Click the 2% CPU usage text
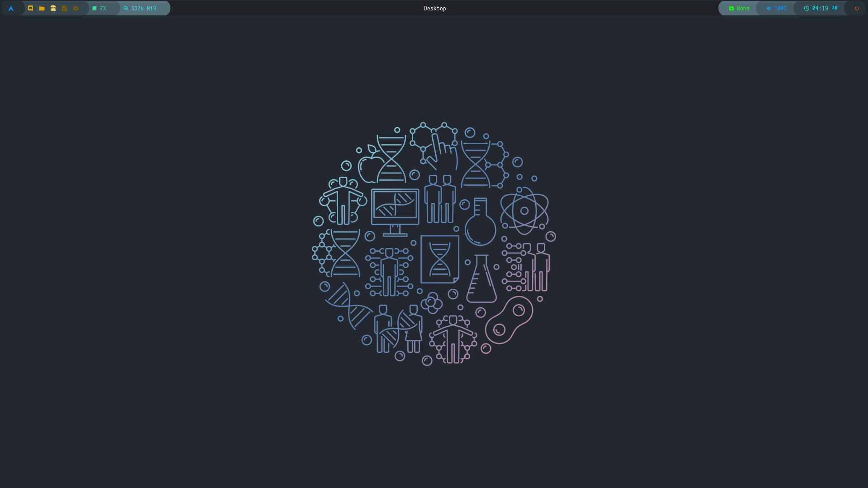The width and height of the screenshot is (868, 488). [103, 8]
